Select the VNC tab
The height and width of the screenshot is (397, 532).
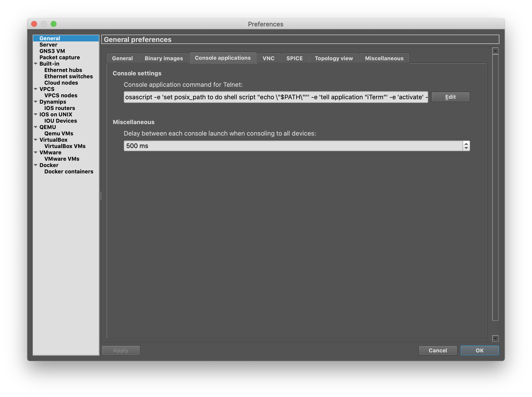(x=268, y=58)
